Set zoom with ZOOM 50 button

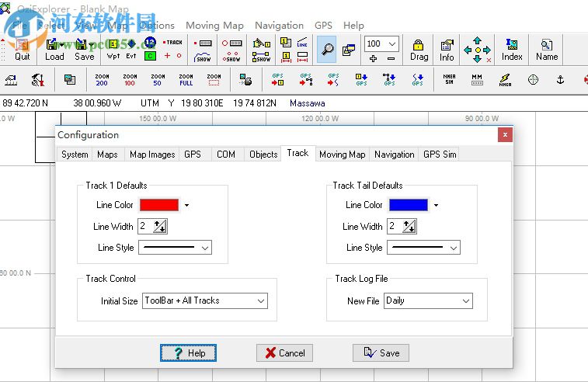pos(158,79)
